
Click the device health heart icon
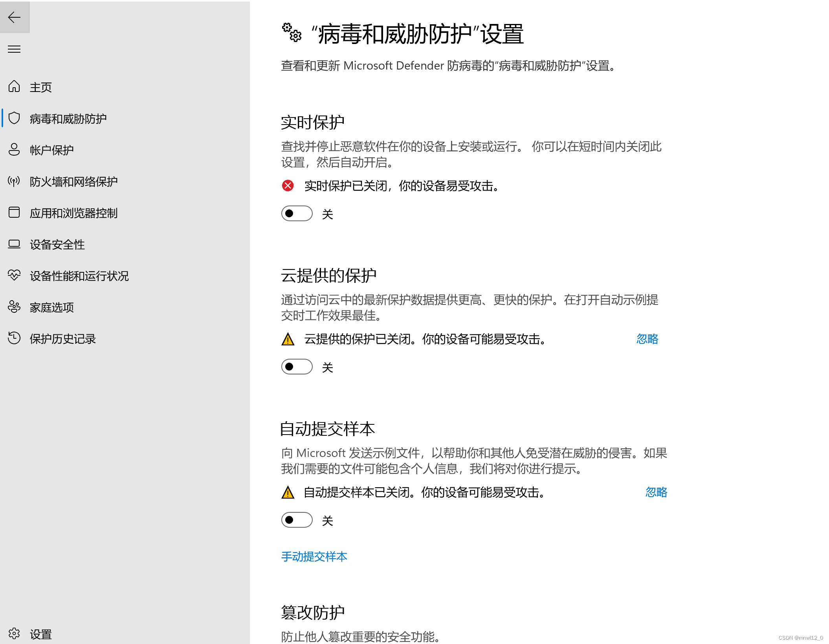tap(14, 275)
